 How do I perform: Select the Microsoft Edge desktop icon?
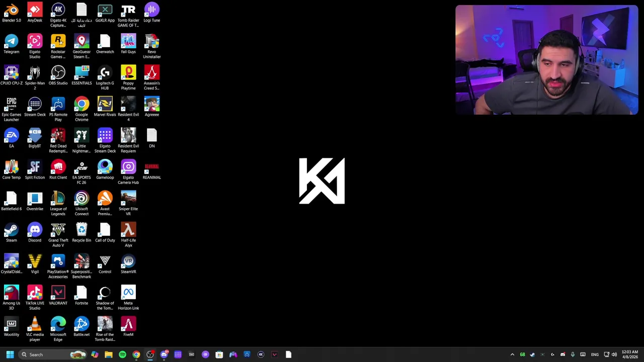pyautogui.click(x=58, y=330)
